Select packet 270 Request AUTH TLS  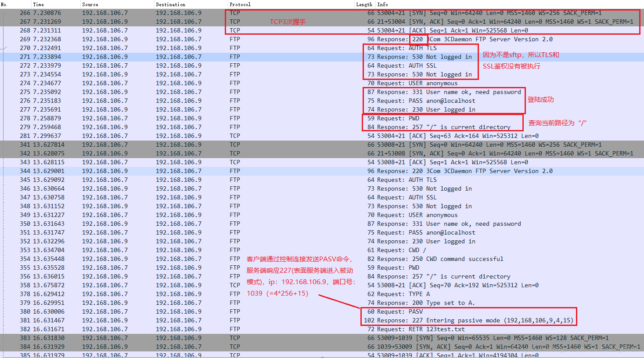tap(322, 48)
